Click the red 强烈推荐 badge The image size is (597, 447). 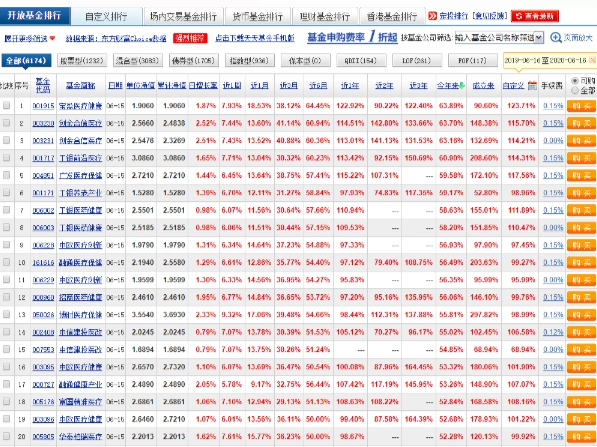pos(190,38)
